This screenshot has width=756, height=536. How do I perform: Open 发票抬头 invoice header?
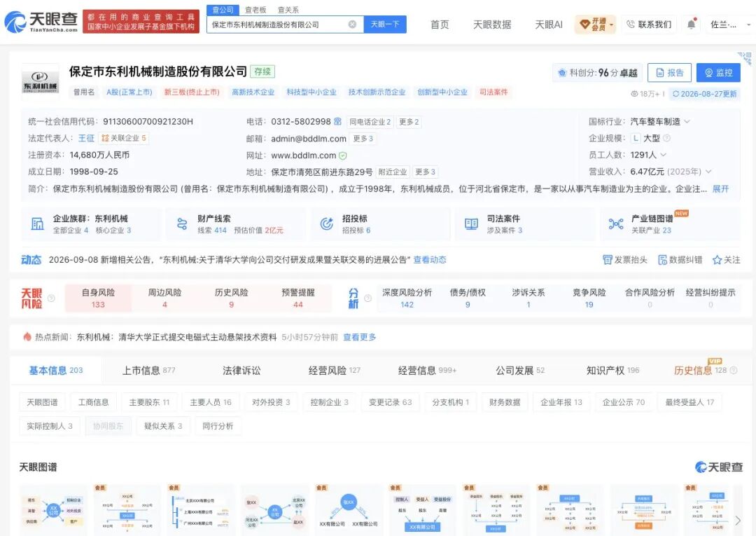[x=625, y=260]
